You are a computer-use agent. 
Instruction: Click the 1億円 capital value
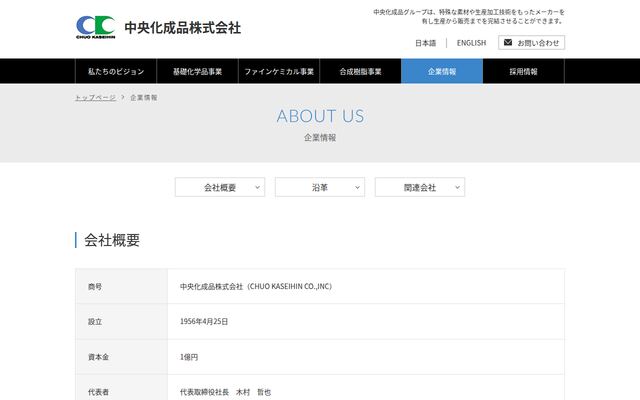coord(189,357)
